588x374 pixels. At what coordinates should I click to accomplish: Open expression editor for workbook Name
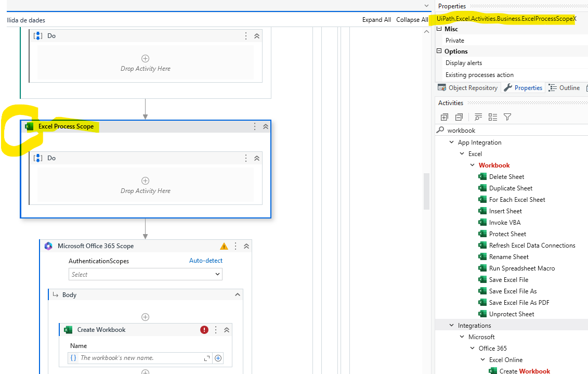coord(206,358)
